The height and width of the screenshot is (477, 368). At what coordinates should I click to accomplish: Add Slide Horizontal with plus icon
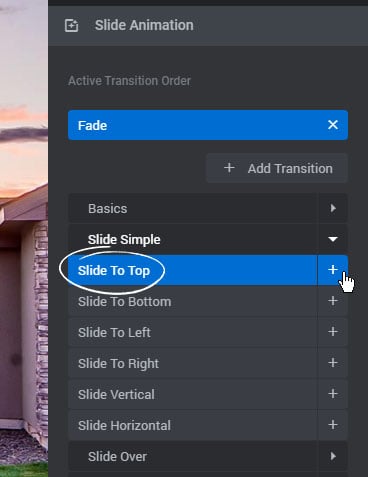(333, 425)
